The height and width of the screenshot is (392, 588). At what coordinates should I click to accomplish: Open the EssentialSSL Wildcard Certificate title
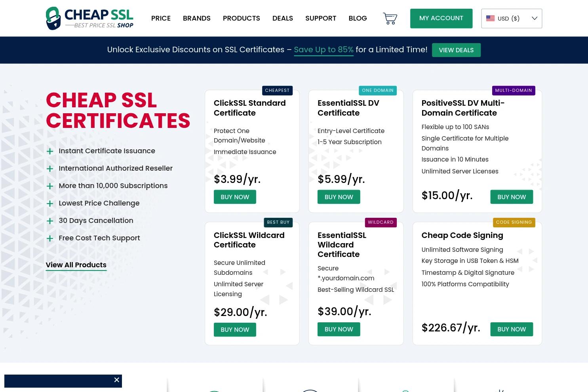coord(342,245)
